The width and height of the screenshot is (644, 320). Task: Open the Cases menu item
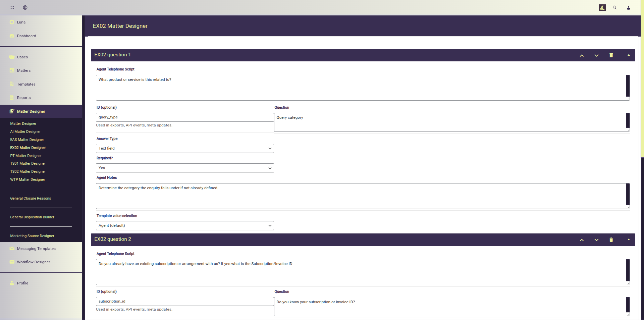tap(22, 57)
